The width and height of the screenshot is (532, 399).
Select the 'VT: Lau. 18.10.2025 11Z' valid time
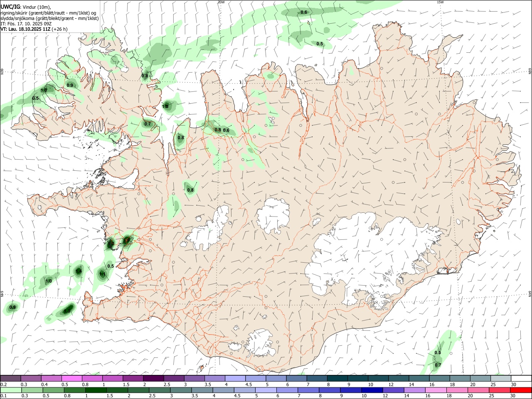[25, 29]
